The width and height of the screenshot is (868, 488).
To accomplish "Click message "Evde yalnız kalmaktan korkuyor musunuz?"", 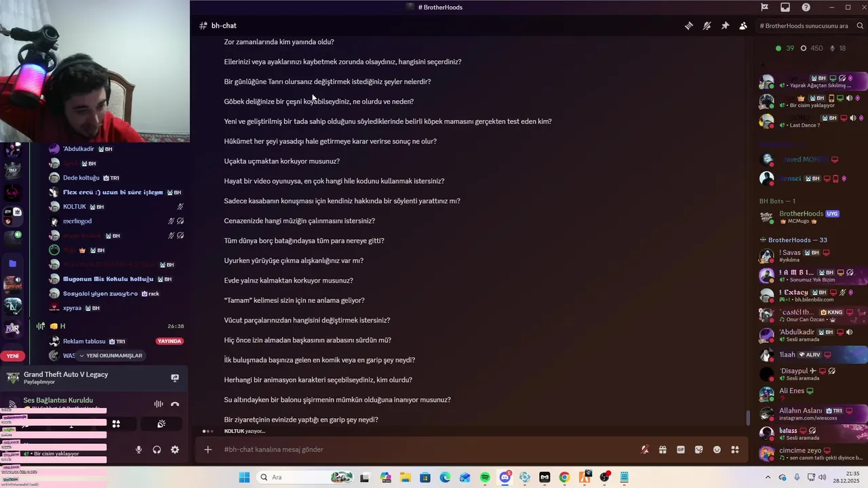I will click(x=289, y=281).
